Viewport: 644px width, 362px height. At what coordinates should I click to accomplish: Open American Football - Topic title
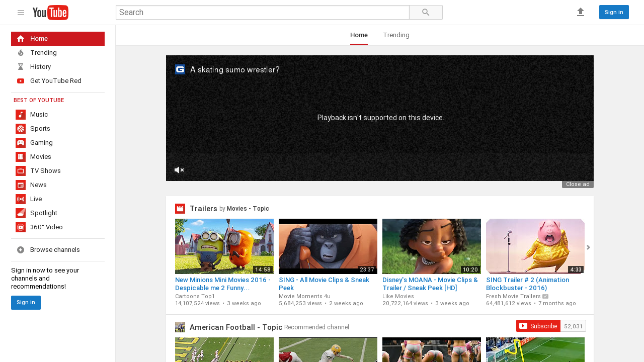point(236,327)
